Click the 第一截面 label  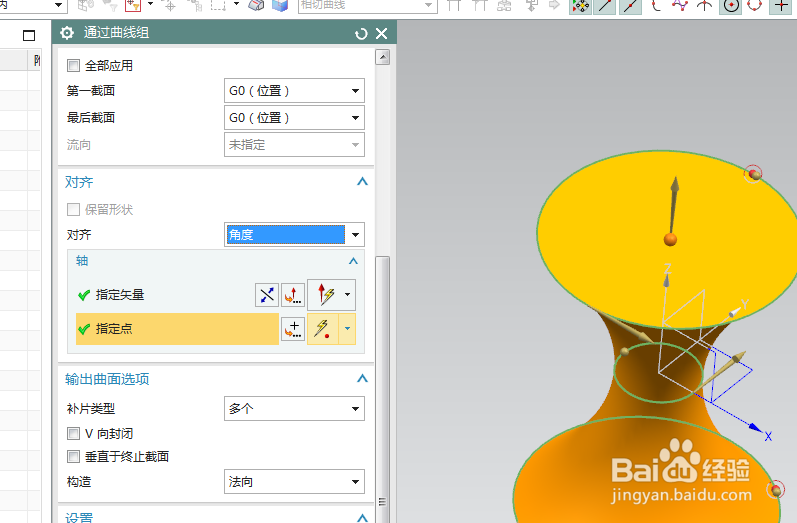[x=91, y=91]
